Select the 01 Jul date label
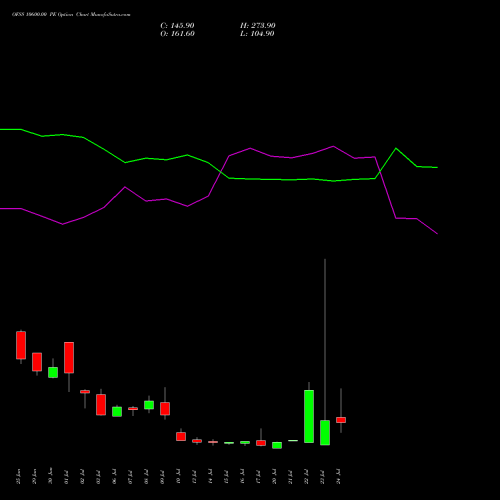 pos(66,477)
